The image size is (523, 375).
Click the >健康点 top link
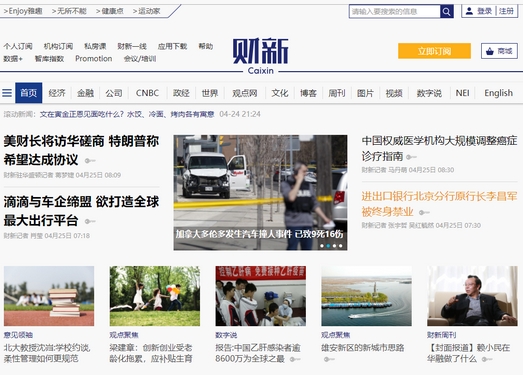[x=110, y=11]
